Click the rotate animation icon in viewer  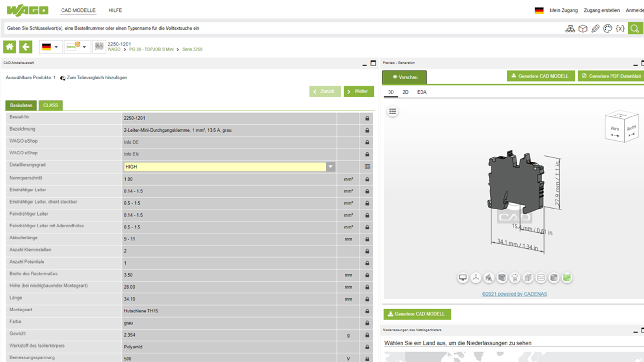(515, 277)
